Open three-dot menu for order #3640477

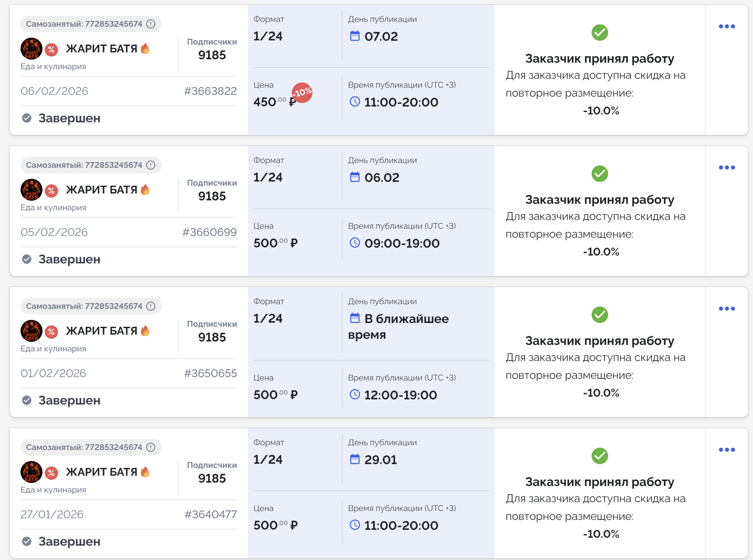tap(727, 450)
